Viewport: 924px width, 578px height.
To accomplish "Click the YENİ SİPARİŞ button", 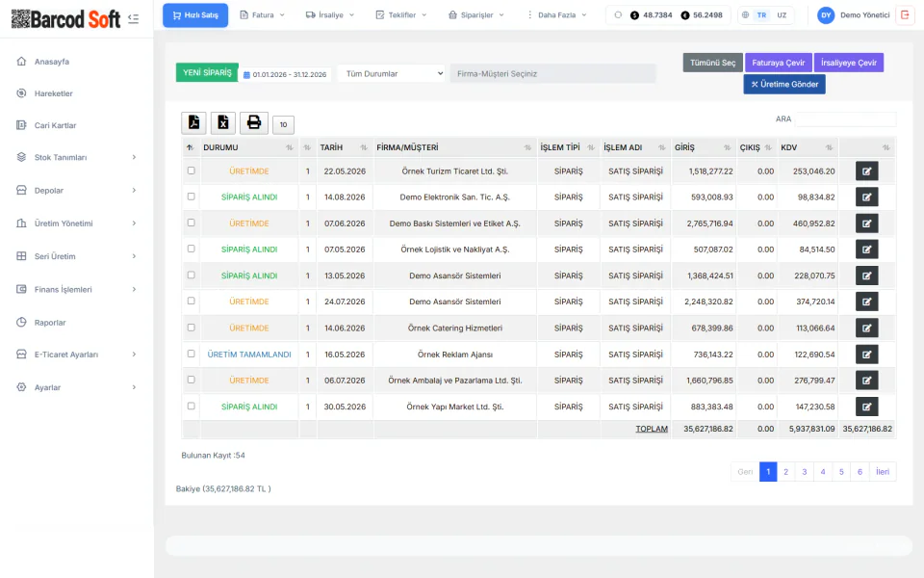I will (x=207, y=72).
